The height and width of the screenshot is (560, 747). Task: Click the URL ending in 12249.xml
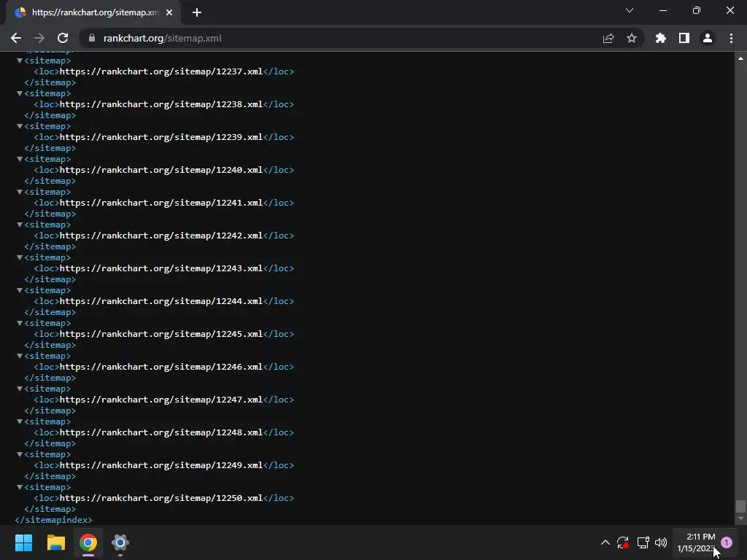click(x=161, y=465)
